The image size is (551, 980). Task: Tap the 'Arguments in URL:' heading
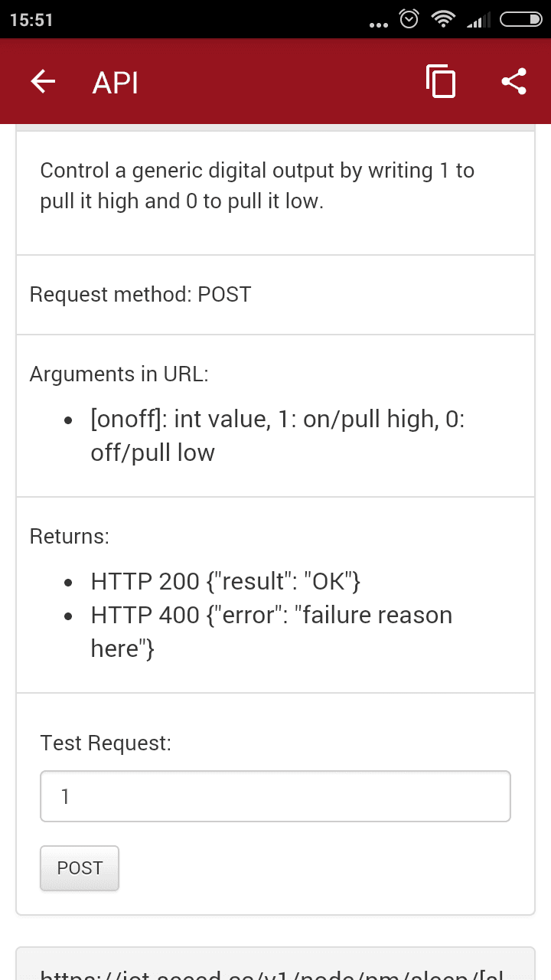pyautogui.click(x=119, y=374)
